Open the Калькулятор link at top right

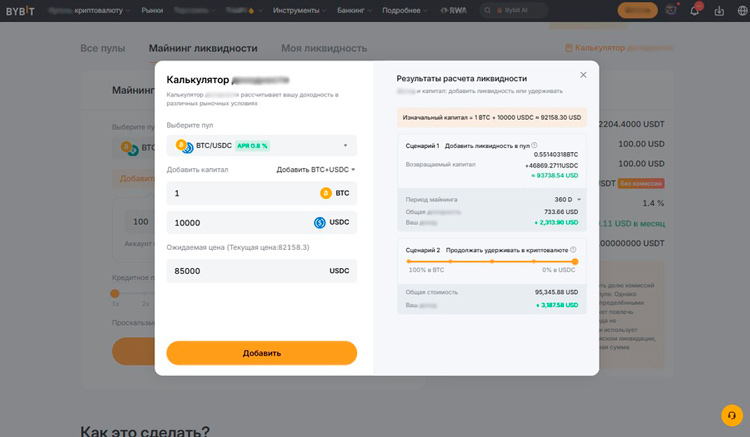pos(619,48)
